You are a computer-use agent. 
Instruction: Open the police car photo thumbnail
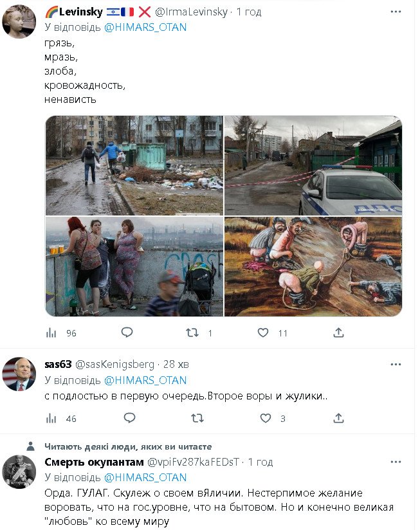click(313, 165)
